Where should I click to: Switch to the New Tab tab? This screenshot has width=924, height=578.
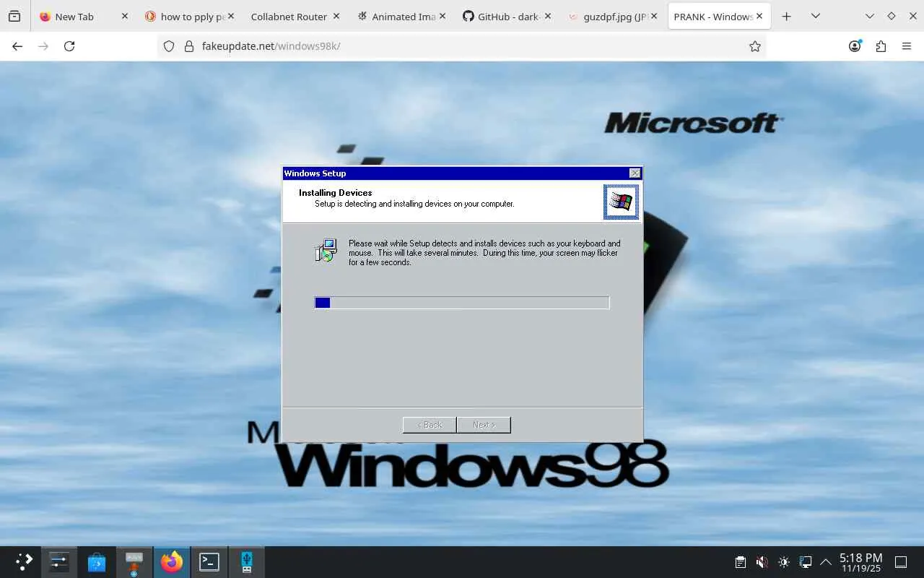point(74,17)
